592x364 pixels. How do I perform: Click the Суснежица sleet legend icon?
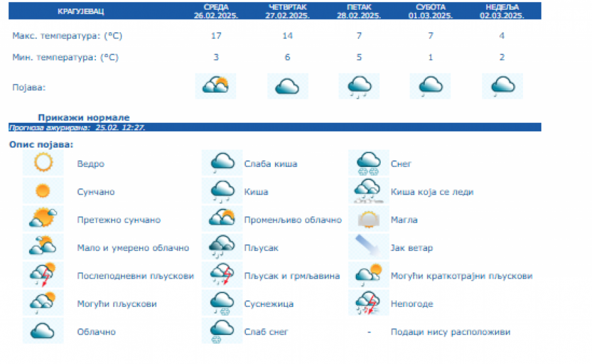(222, 304)
